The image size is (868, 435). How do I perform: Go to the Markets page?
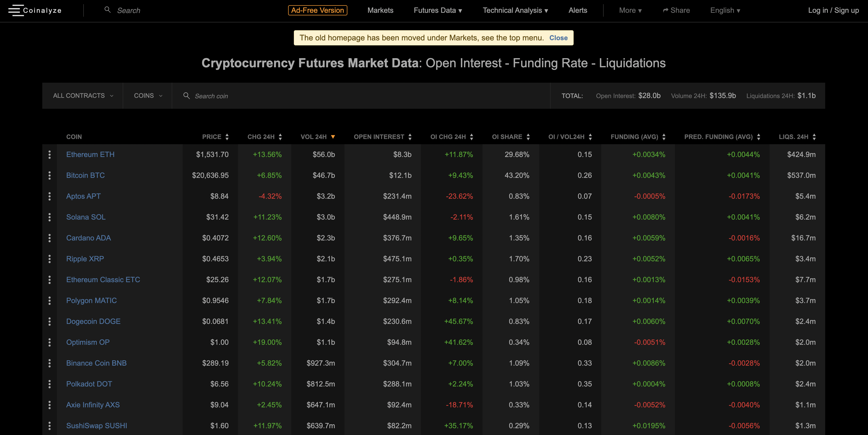(x=380, y=10)
